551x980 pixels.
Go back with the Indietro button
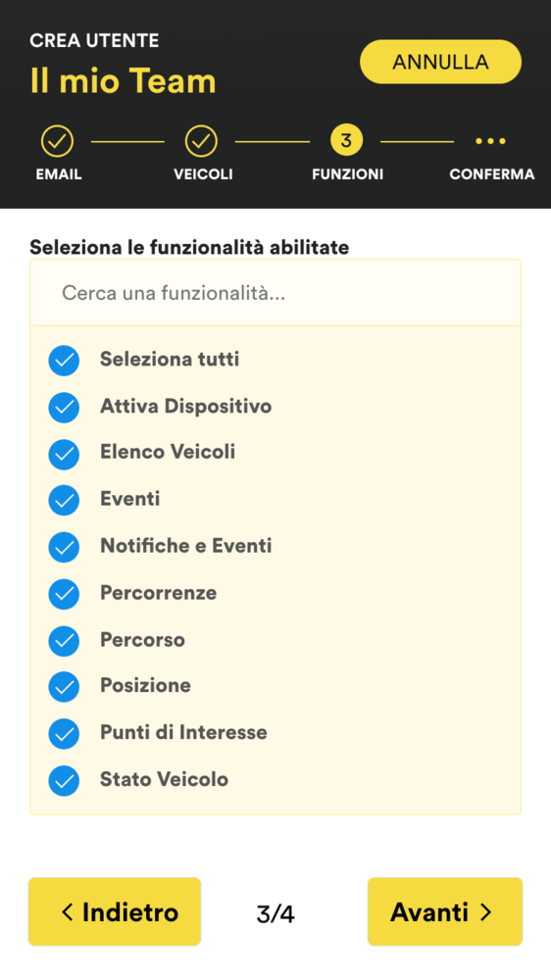pyautogui.click(x=115, y=911)
